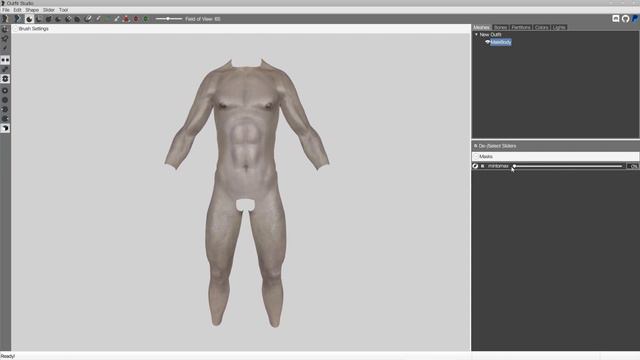
Task: Open the Slider menu
Action: (x=49, y=10)
